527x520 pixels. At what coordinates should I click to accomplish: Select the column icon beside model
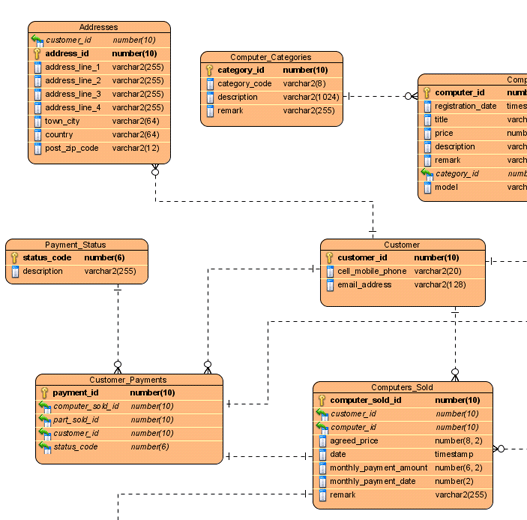(x=428, y=187)
